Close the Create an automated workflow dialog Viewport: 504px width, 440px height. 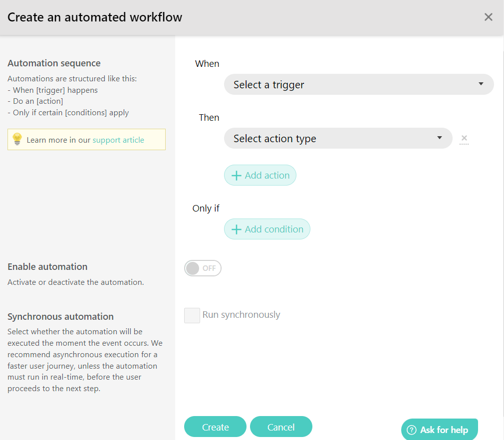click(488, 16)
